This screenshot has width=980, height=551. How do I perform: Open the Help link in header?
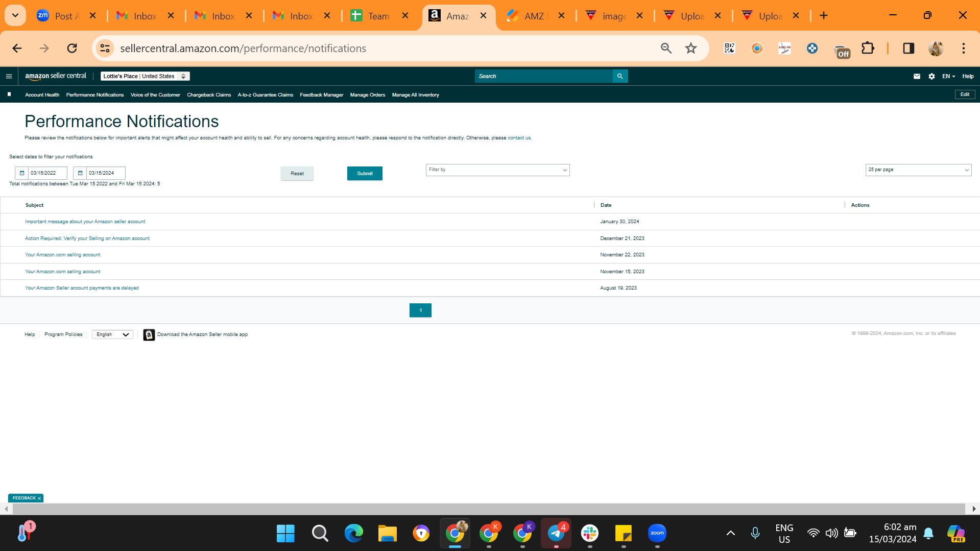[x=968, y=76]
